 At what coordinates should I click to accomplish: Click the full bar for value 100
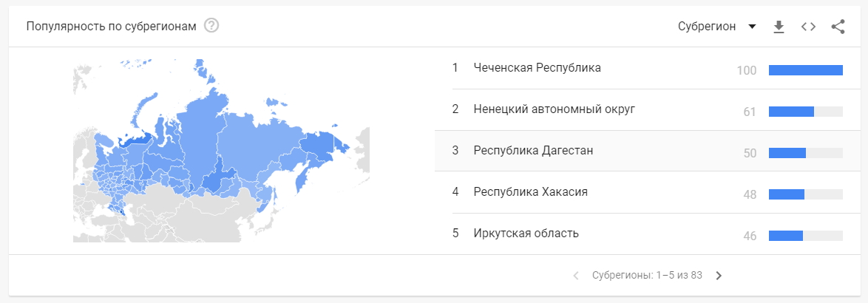point(805,70)
